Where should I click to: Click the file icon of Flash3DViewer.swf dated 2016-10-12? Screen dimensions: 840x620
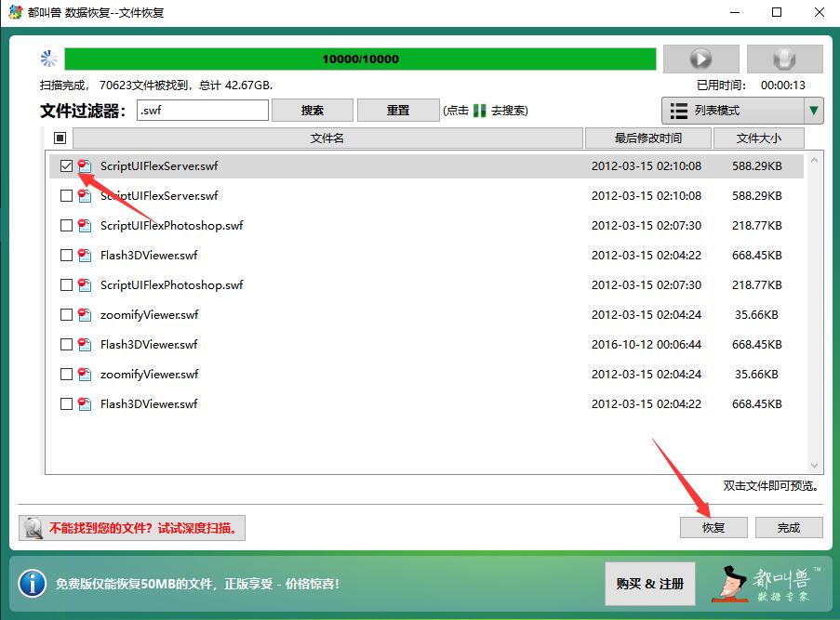click(x=85, y=344)
